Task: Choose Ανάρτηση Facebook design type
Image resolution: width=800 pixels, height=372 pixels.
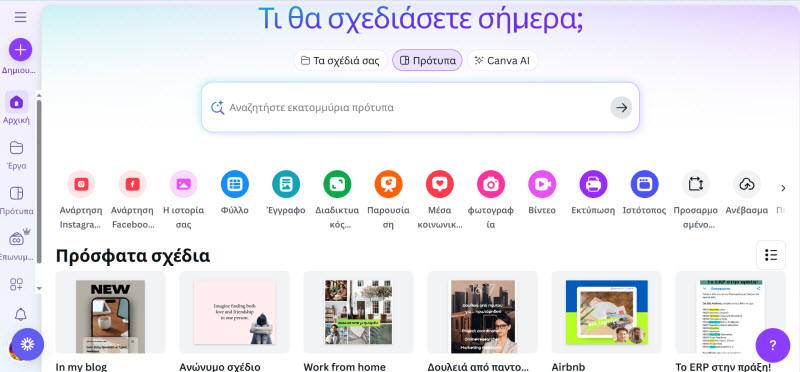Action: tap(132, 200)
